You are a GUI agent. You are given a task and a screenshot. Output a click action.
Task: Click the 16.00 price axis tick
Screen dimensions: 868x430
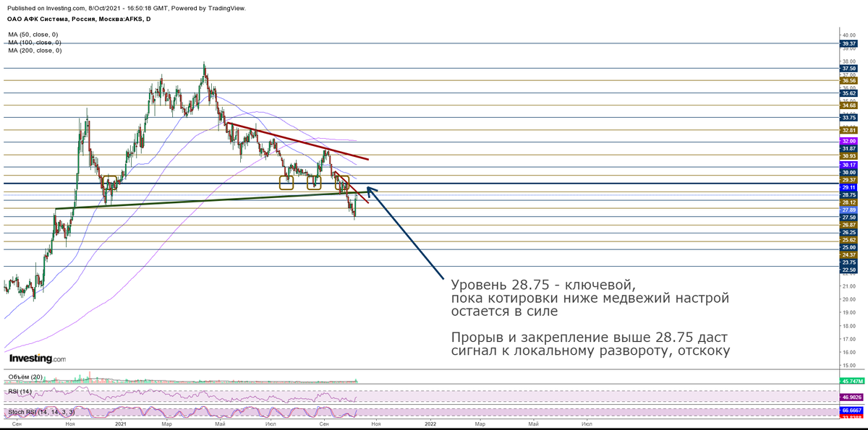click(x=849, y=353)
